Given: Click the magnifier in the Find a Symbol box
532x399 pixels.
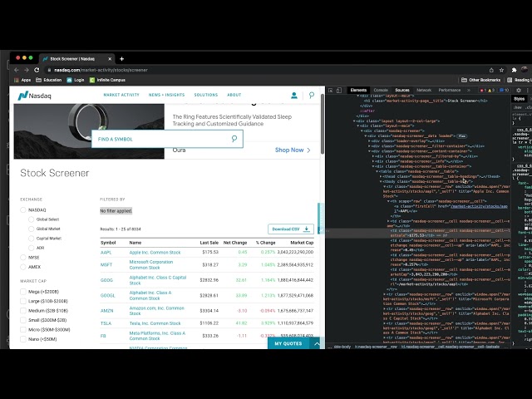Looking at the screenshot, I should pyautogui.click(x=234, y=139).
